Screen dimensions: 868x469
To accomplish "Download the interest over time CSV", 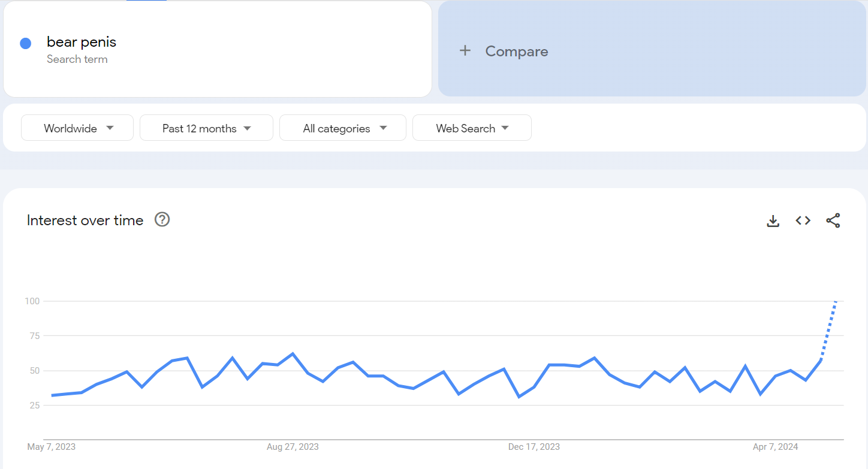I will (x=773, y=221).
